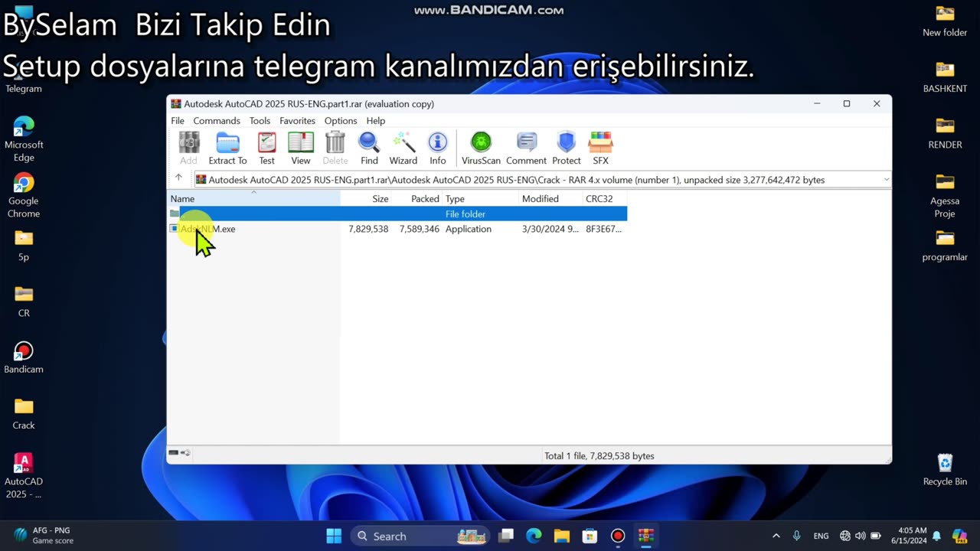Select the 5p desktop folder

(24, 245)
